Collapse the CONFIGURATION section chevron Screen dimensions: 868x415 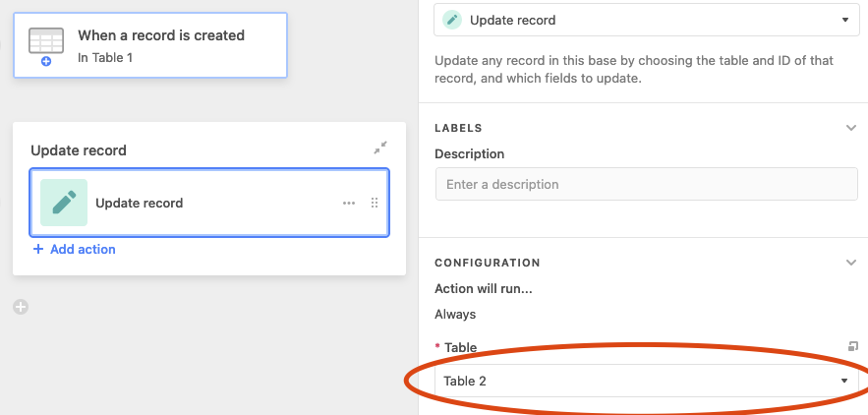(x=851, y=263)
